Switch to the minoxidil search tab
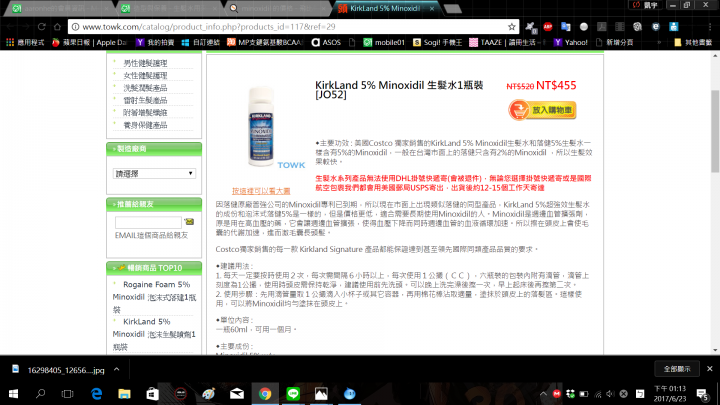The width and height of the screenshot is (720, 405). point(276,8)
